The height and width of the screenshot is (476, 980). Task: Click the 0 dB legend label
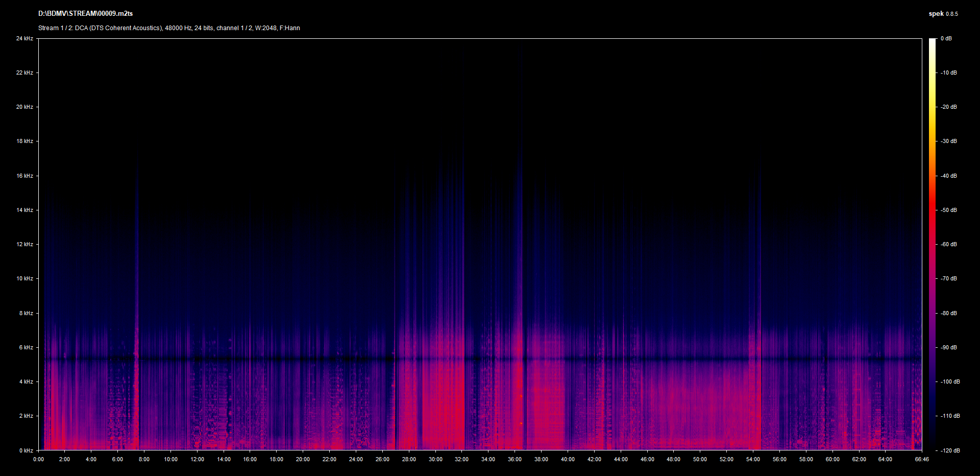click(x=946, y=38)
